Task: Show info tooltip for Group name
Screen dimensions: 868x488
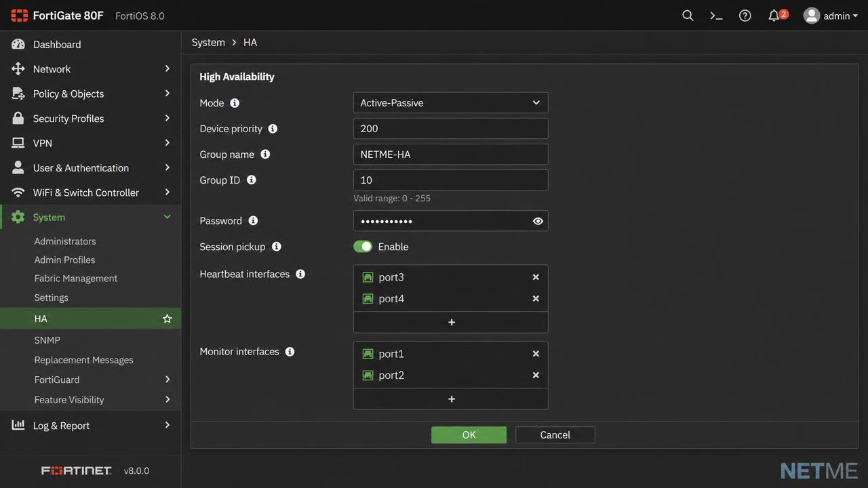Action: point(265,155)
